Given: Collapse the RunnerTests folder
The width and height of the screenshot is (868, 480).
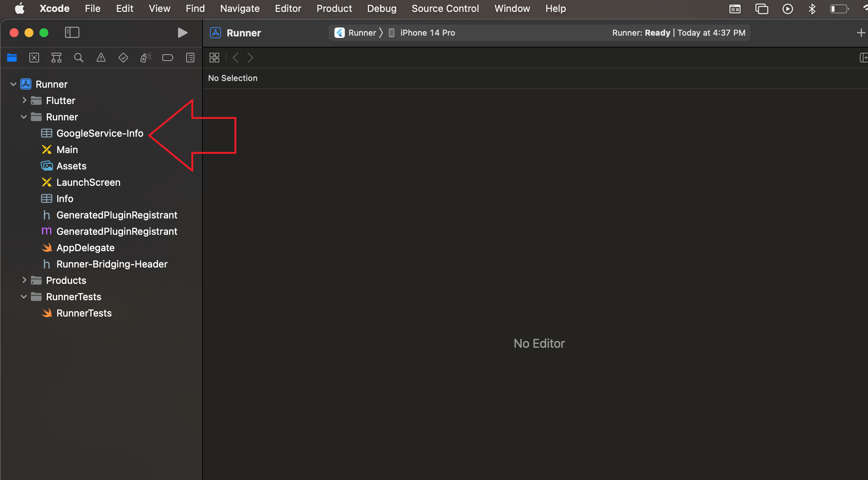Looking at the screenshot, I should (24, 297).
